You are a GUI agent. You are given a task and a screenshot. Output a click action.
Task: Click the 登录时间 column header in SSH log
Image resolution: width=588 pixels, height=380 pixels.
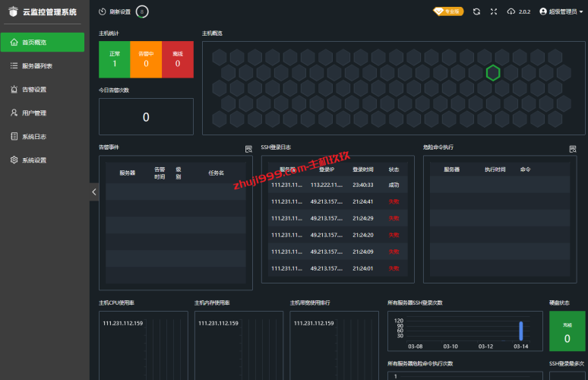pyautogui.click(x=363, y=169)
